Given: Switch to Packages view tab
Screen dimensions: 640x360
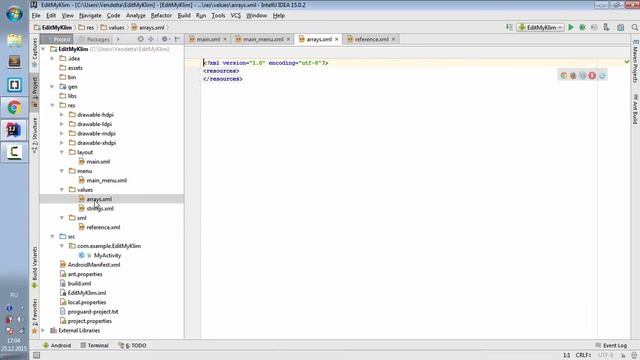Looking at the screenshot, I should point(94,39).
